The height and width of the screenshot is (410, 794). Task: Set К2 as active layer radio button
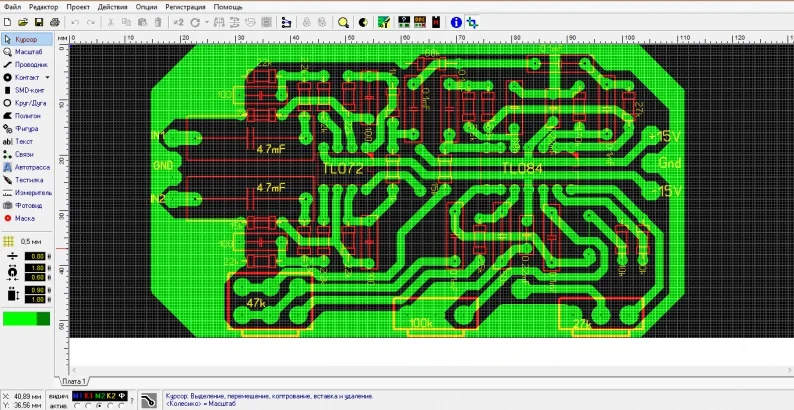click(111, 405)
